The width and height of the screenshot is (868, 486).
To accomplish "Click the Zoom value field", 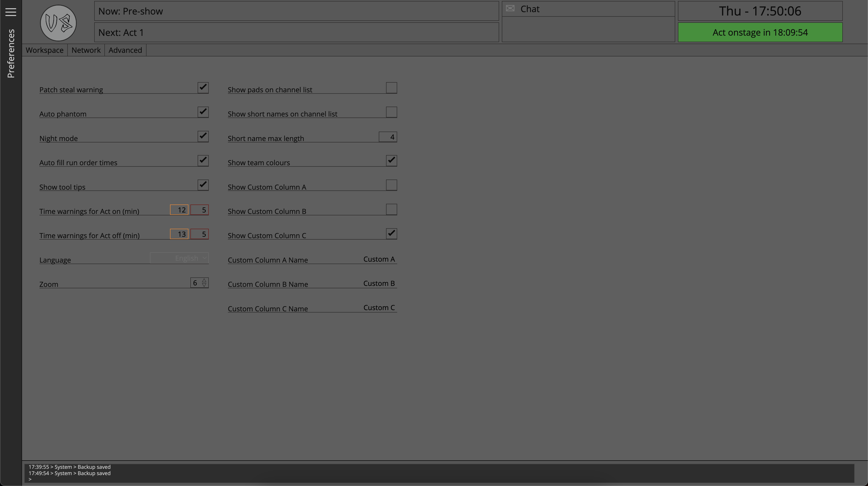I will click(195, 283).
